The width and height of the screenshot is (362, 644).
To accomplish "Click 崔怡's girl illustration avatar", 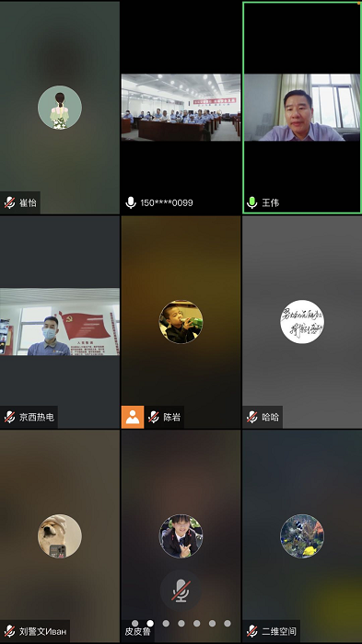I will (x=60, y=108).
